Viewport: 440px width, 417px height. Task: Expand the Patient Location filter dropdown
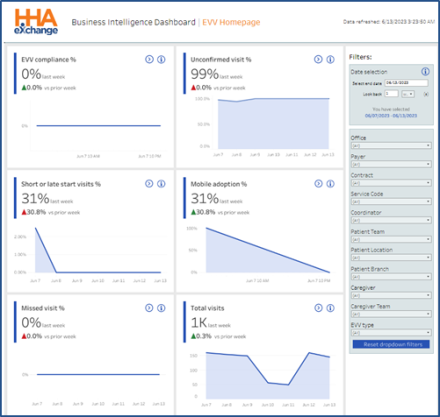(391, 258)
